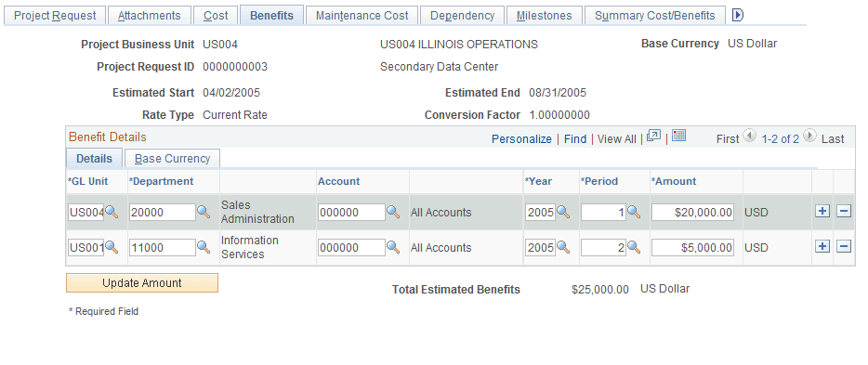Image resolution: width=868 pixels, height=365 pixels.
Task: Click the Year column header
Action: click(x=538, y=181)
